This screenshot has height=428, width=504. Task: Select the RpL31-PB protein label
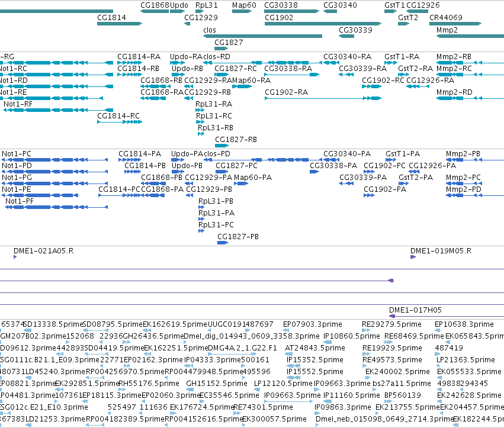click(216, 201)
